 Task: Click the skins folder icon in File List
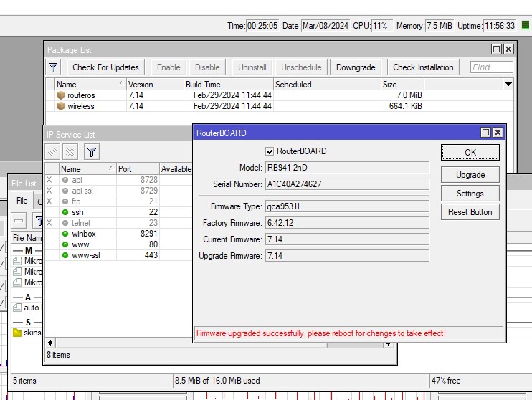(17, 333)
